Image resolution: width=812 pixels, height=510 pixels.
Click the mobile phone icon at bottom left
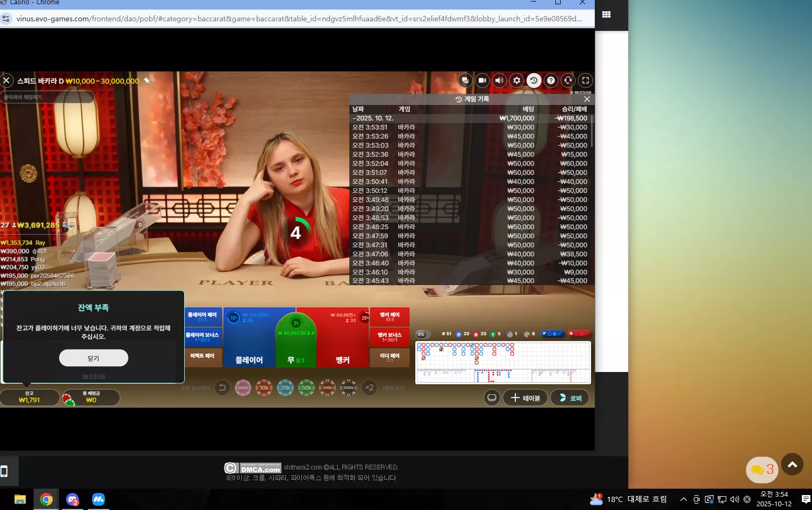click(x=4, y=471)
